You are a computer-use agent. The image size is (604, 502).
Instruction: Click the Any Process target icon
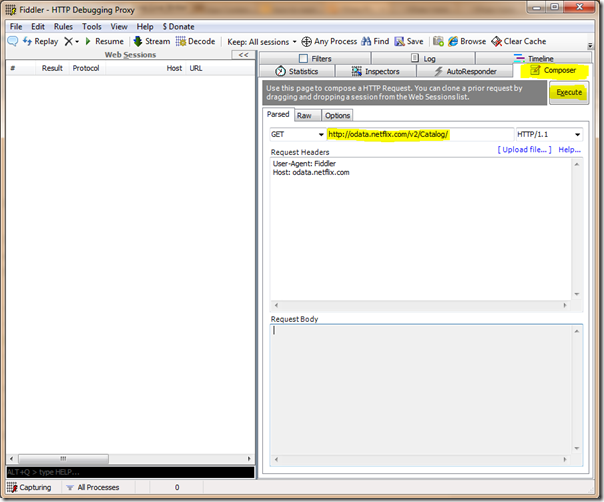(x=306, y=42)
